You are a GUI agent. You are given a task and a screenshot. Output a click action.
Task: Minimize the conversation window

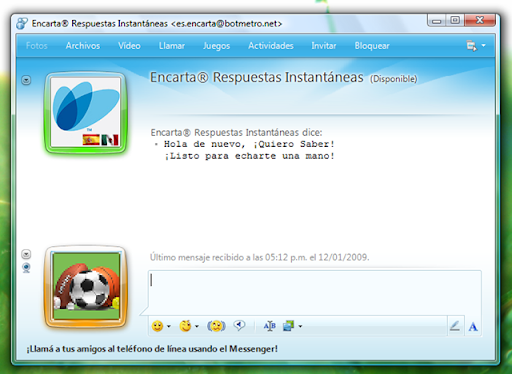click(x=437, y=21)
